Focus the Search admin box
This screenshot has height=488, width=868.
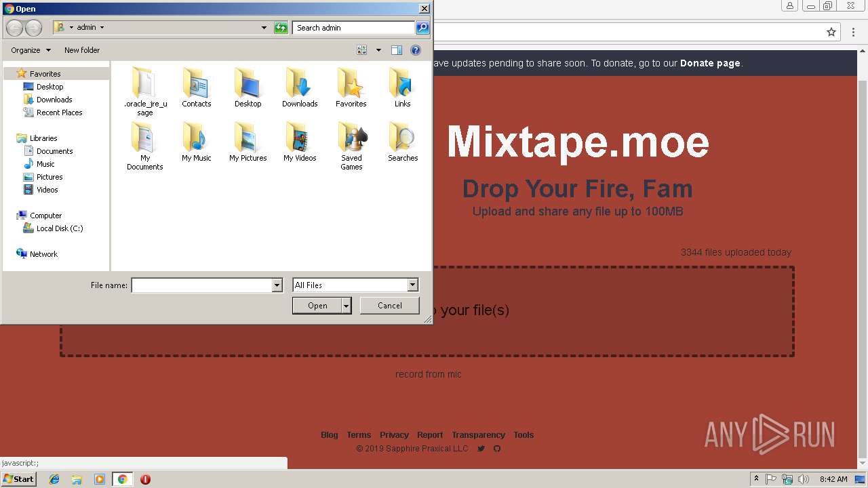point(354,28)
